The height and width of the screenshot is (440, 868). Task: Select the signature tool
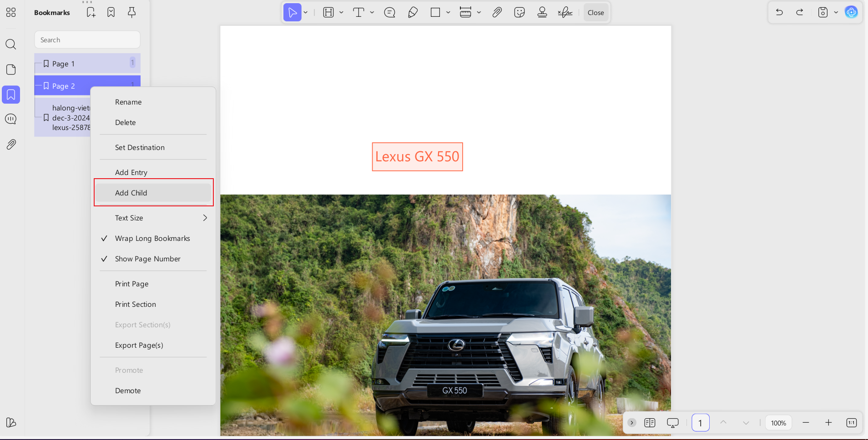click(x=565, y=12)
